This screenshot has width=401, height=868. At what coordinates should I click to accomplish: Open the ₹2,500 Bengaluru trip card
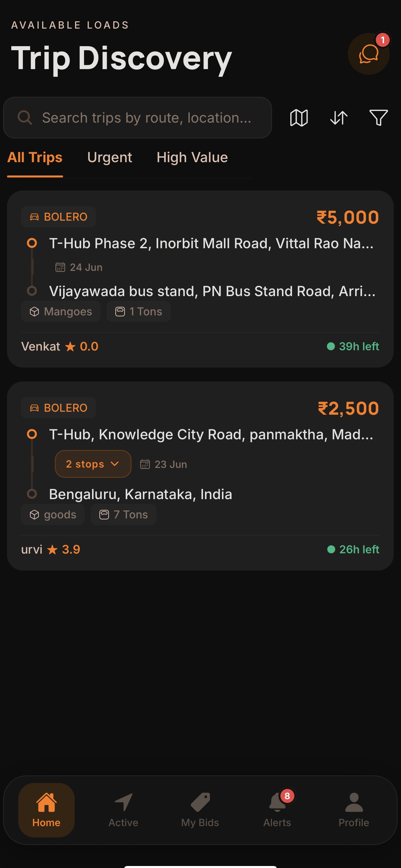[200, 476]
